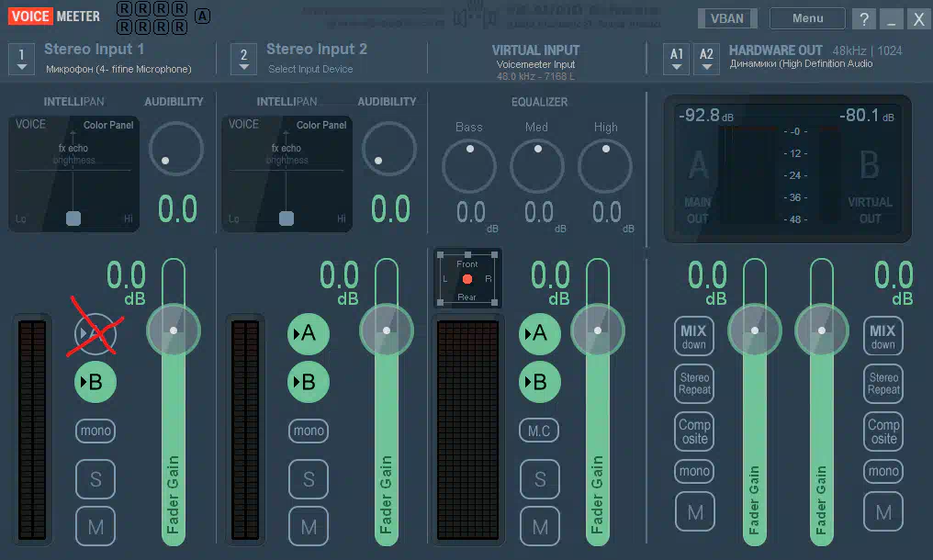Mute Stereo Input 1 with the M button
This screenshot has width=933, height=560.
tap(96, 526)
